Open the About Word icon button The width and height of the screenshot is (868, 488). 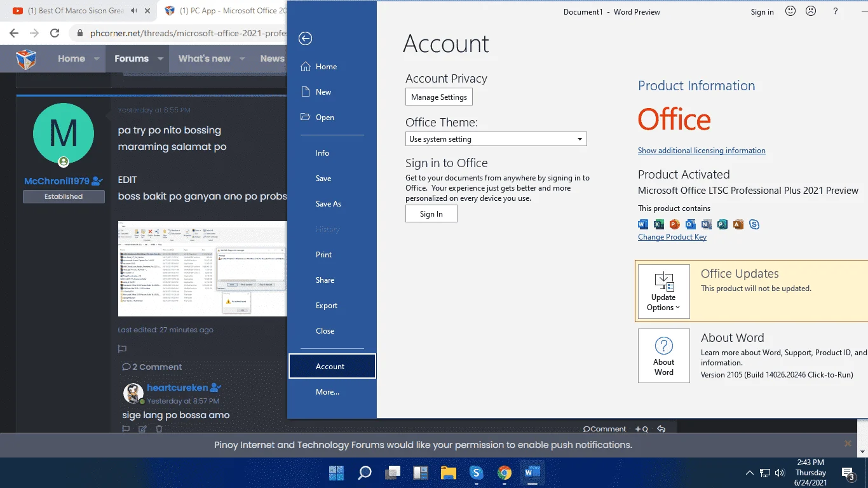coord(664,356)
